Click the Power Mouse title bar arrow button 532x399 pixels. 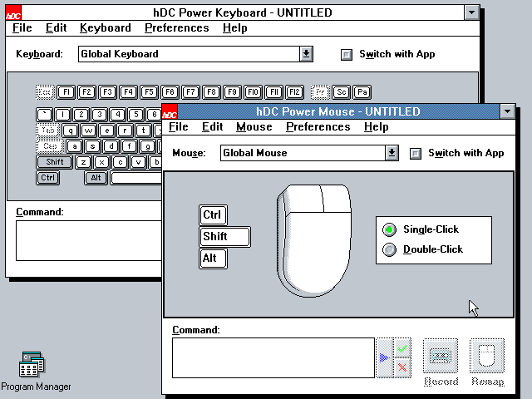click(x=507, y=111)
